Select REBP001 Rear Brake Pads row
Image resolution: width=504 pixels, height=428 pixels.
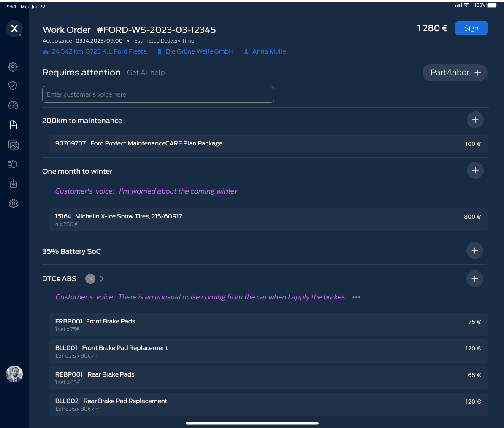pos(268,378)
